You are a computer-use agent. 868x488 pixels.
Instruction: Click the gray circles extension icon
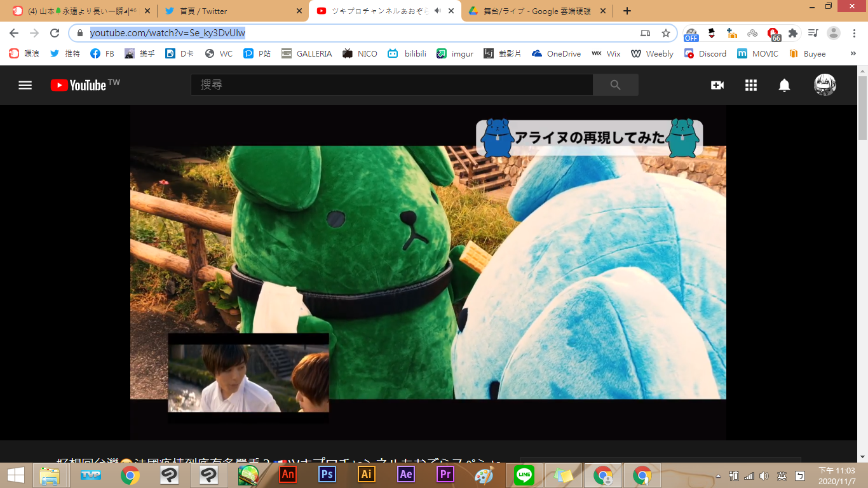pos(752,33)
